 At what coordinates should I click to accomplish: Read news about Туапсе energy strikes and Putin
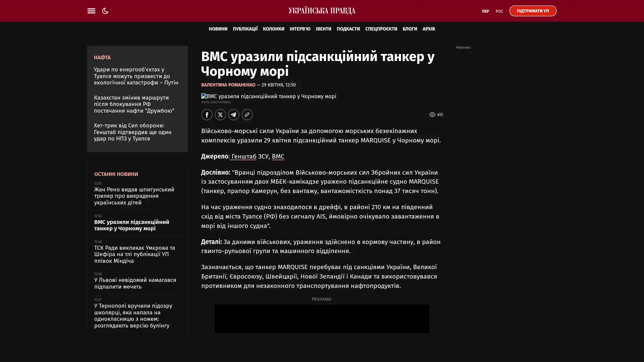136,76
